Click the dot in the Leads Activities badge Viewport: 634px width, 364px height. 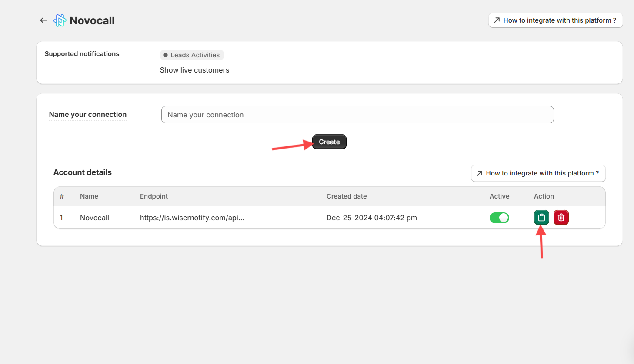(165, 55)
